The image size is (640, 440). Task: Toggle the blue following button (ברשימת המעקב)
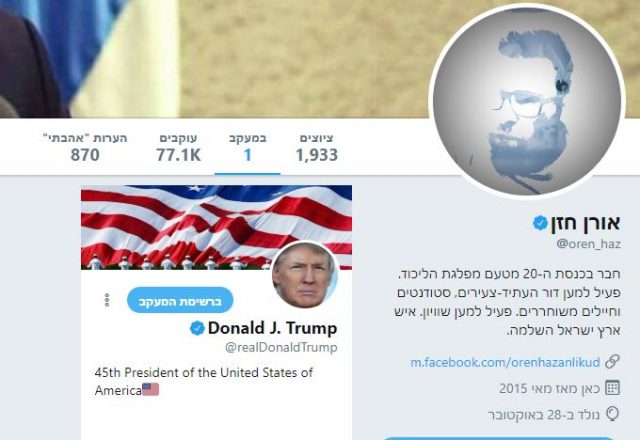click(180, 300)
